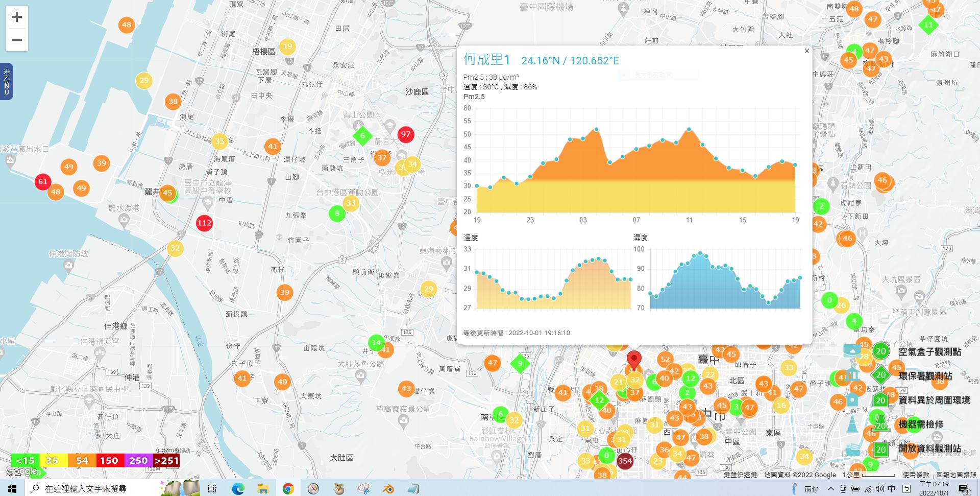The image size is (980, 496).
Task: Open Task View from the taskbar
Action: 212,489
